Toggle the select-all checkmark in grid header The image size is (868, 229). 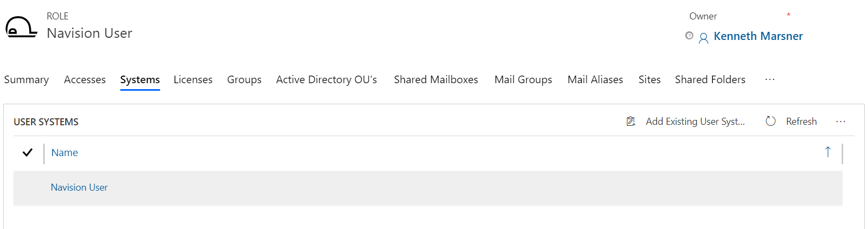click(27, 153)
